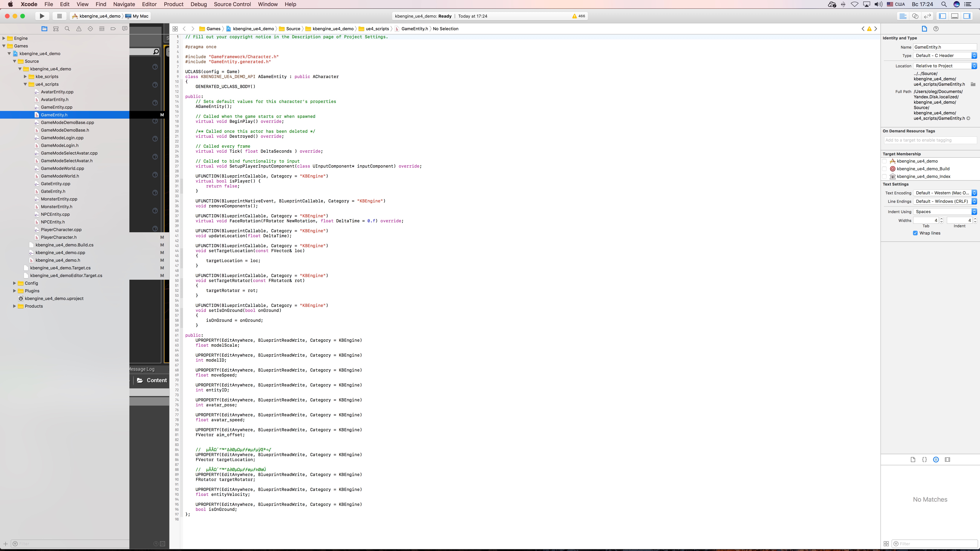Expand the Config folder
Image resolution: width=980 pixels, height=551 pixels.
[x=15, y=283]
